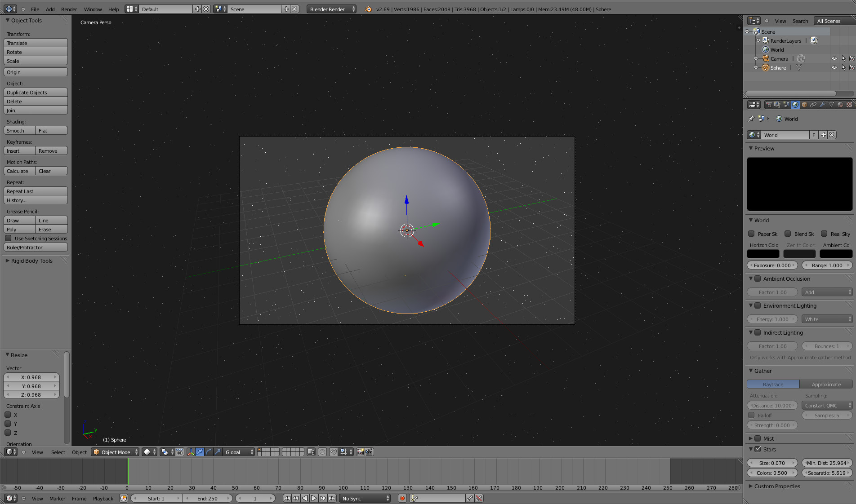The height and width of the screenshot is (504, 856).
Task: Enable the Blend Sky checkbox
Action: (x=788, y=234)
